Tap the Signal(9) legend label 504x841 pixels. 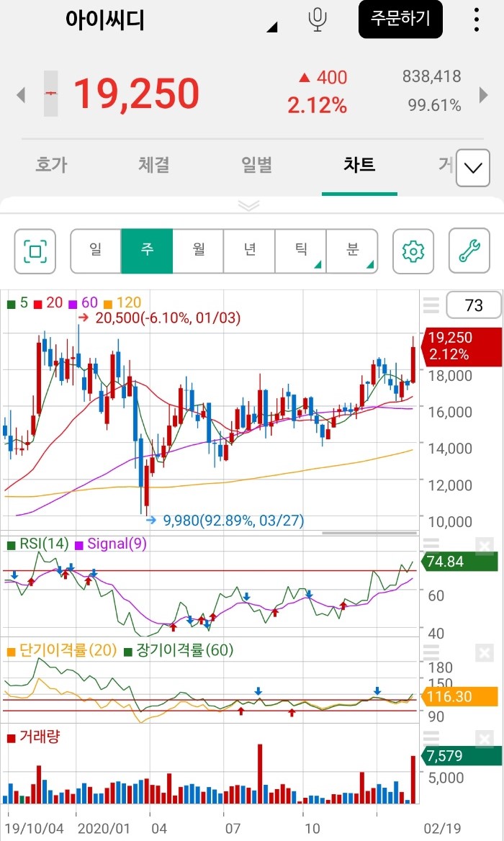110,544
